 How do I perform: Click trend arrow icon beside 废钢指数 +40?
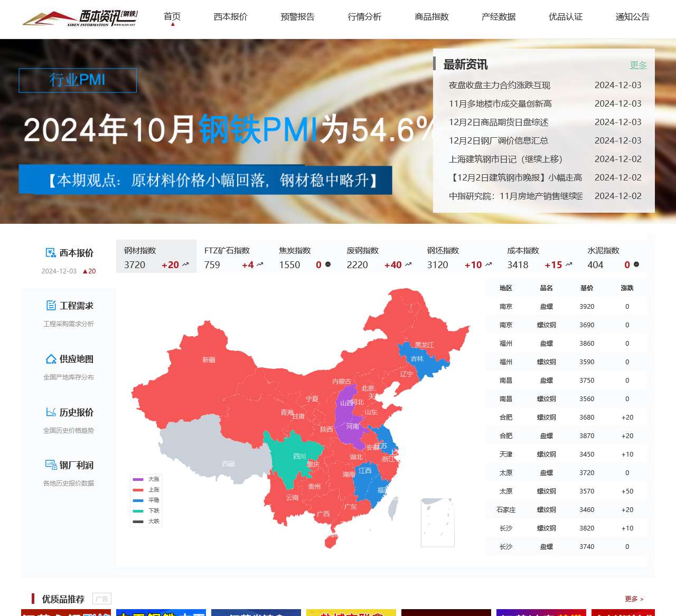pos(408,264)
